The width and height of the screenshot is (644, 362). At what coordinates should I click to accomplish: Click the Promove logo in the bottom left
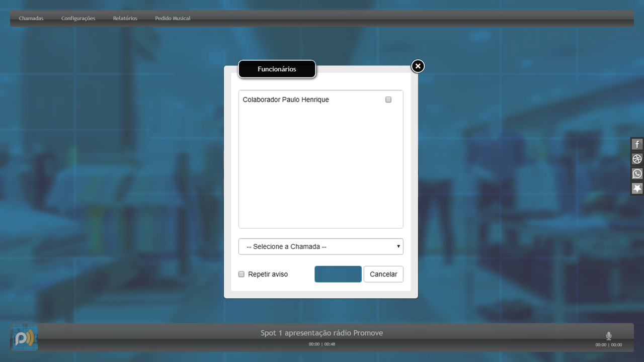pyautogui.click(x=24, y=338)
